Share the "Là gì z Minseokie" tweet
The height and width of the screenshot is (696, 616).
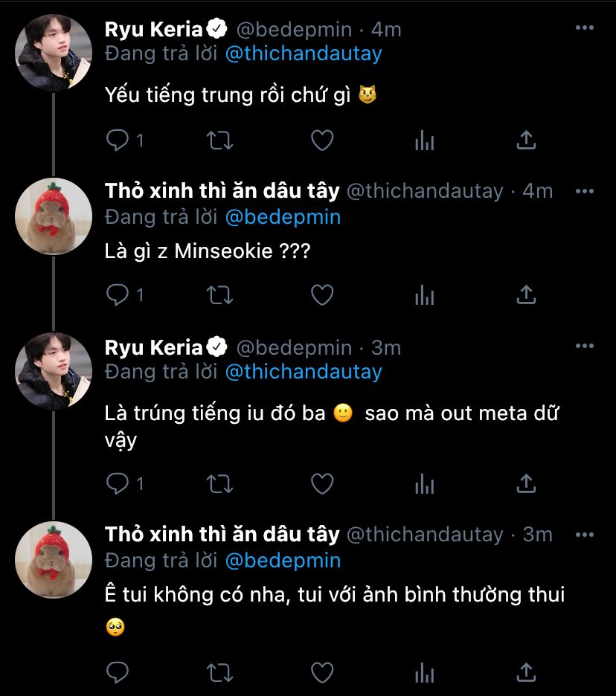click(526, 294)
